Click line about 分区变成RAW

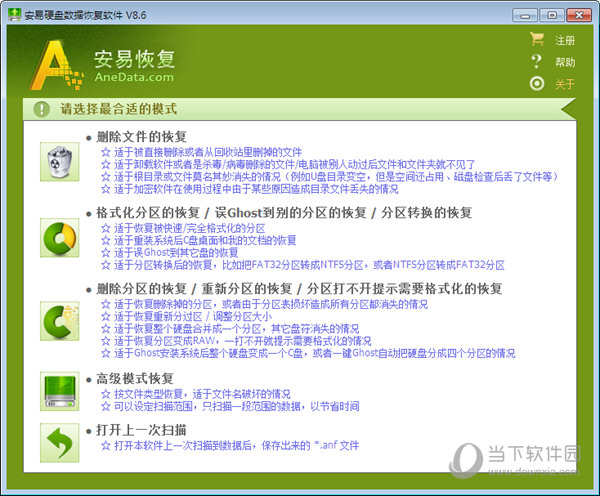pyautogui.click(x=236, y=341)
